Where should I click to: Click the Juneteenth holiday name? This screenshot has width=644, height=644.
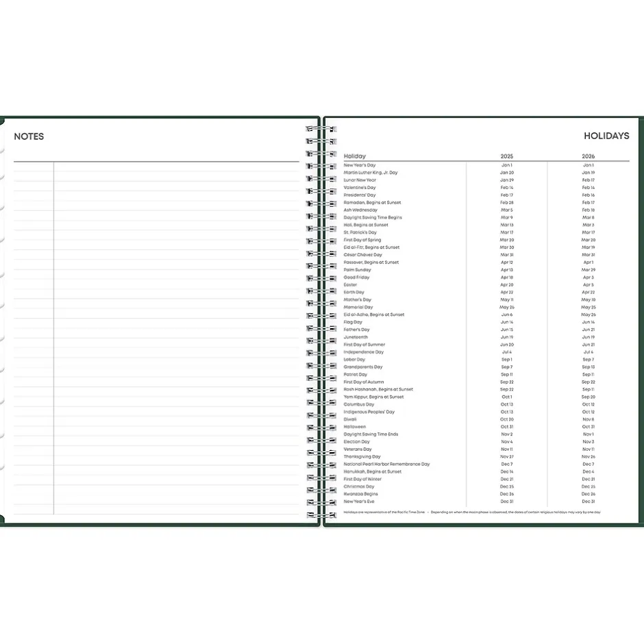click(356, 337)
